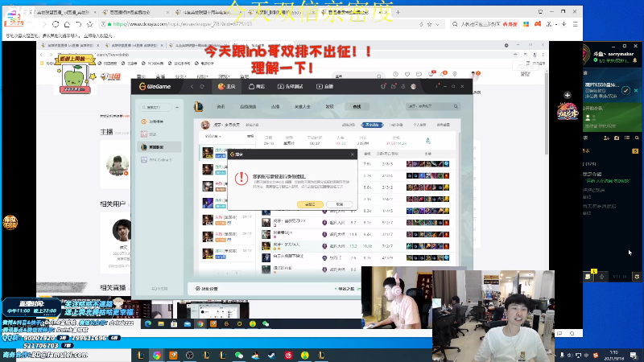644x362 pixels.
Task: Click the heart follow icon on the Douyu header
Action: pos(407,74)
